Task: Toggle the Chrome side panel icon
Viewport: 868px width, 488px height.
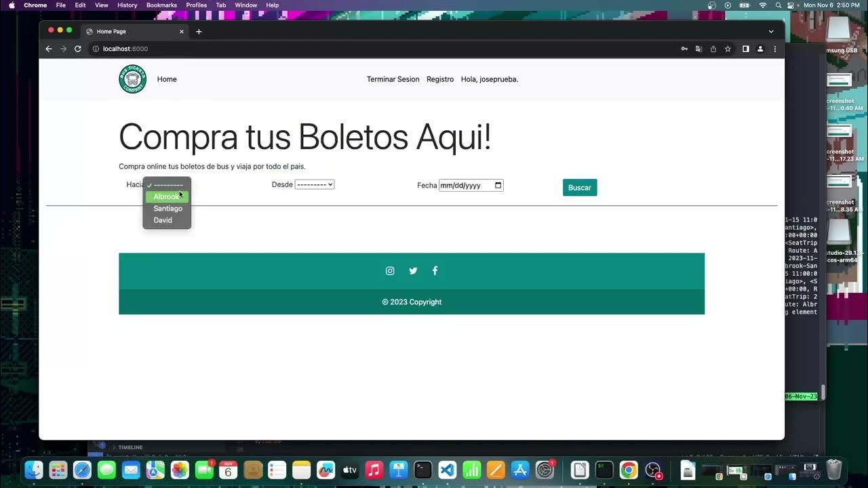Action: [x=745, y=49]
